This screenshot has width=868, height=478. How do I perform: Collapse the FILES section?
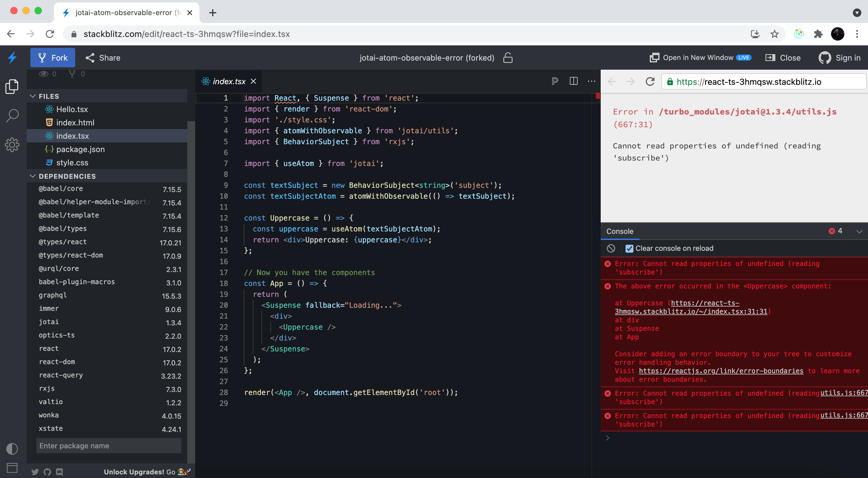(33, 96)
